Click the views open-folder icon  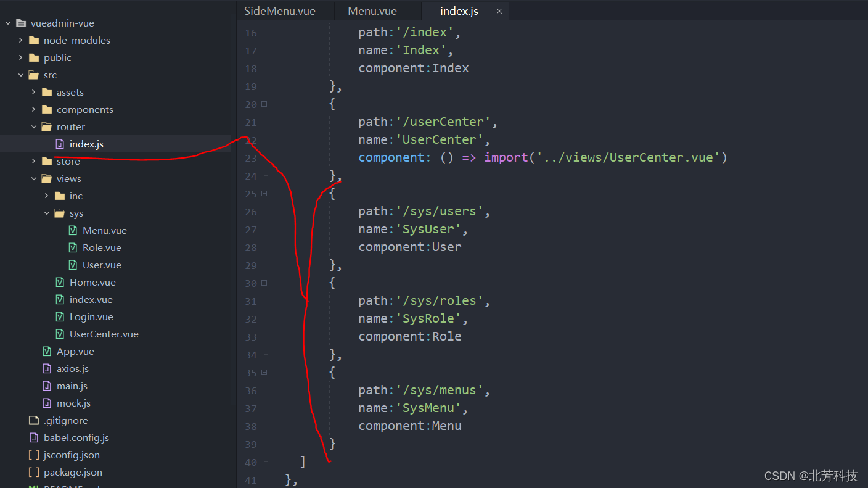[46, 179]
